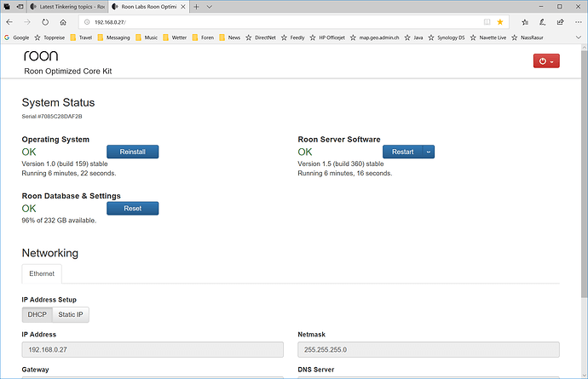Open the Java bookmark
This screenshot has height=379, width=588.
(414, 37)
